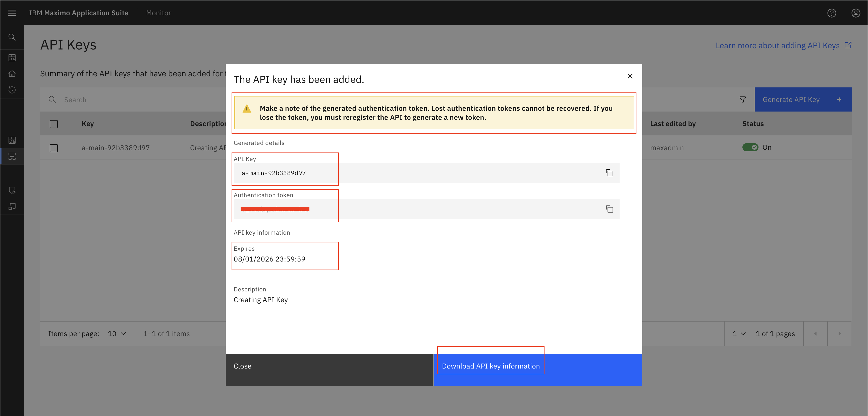Open the sidebar home icon
868x416 pixels.
(12, 74)
